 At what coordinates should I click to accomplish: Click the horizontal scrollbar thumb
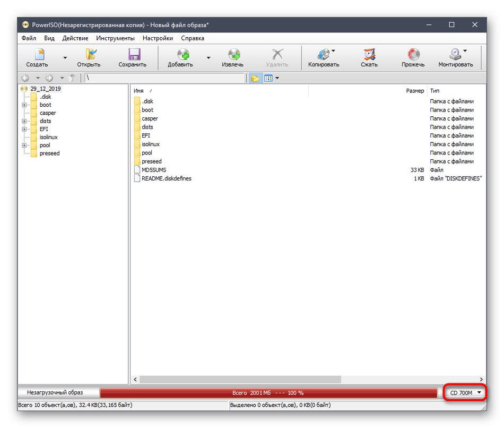(x=240, y=379)
